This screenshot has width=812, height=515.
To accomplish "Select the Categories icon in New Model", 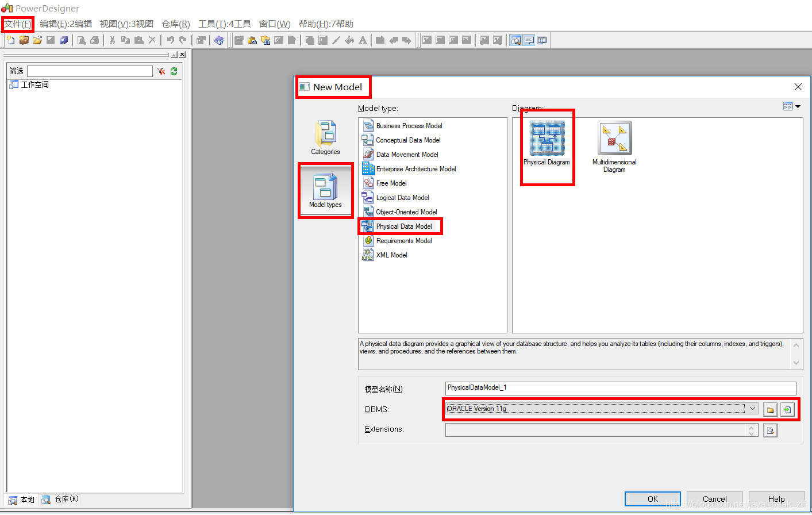I will (325, 137).
